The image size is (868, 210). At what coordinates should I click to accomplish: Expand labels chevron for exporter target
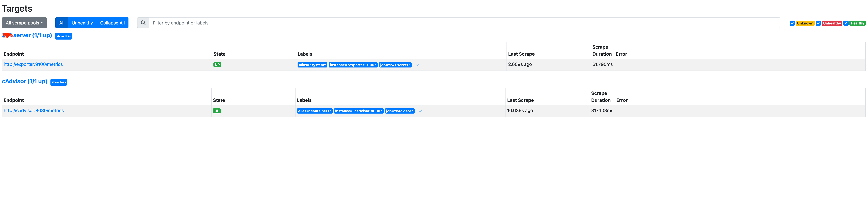pos(417,65)
